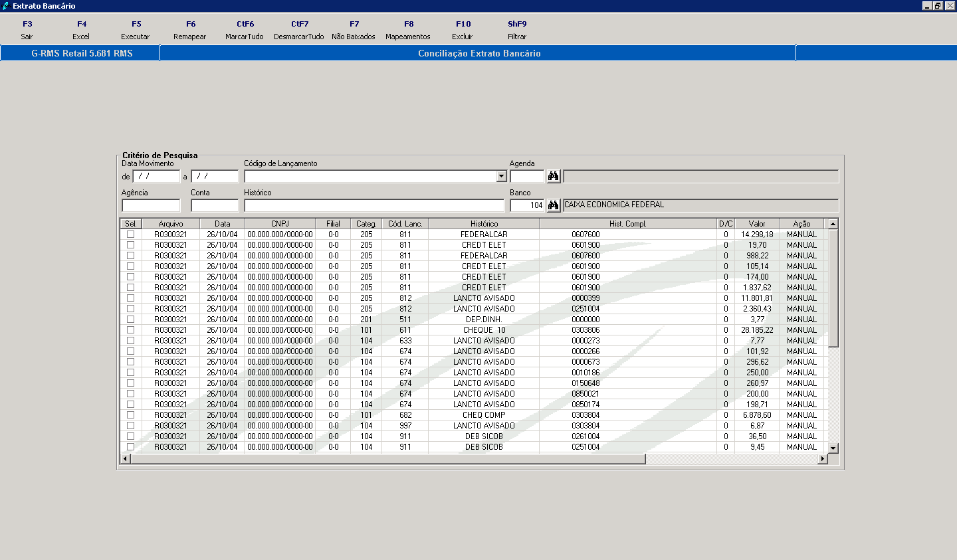Focus the Agenda code field
The height and width of the screenshot is (560, 957).
pyautogui.click(x=527, y=176)
